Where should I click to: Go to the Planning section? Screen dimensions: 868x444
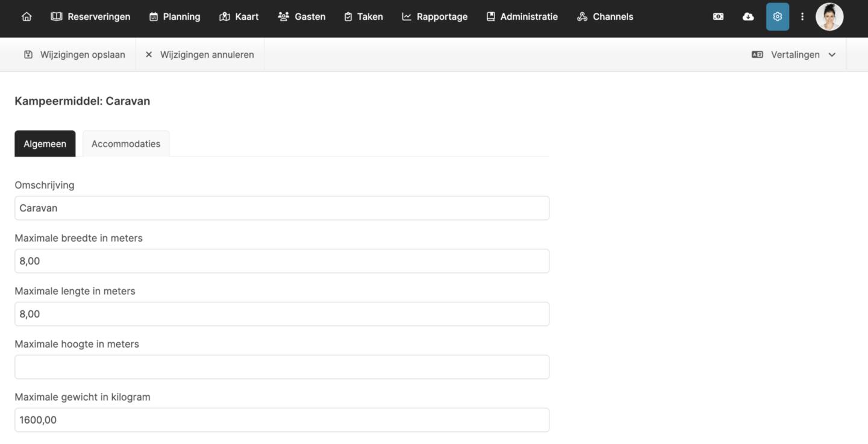pyautogui.click(x=175, y=17)
